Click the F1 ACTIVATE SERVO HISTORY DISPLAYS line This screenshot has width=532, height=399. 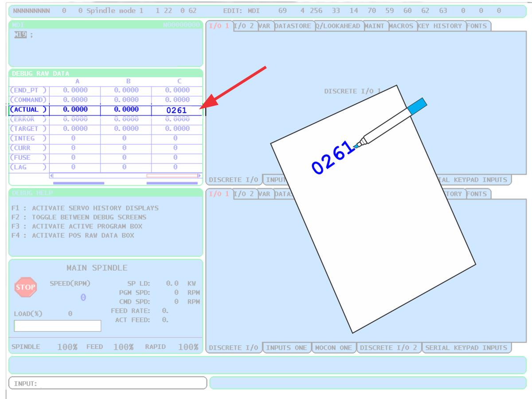click(85, 208)
